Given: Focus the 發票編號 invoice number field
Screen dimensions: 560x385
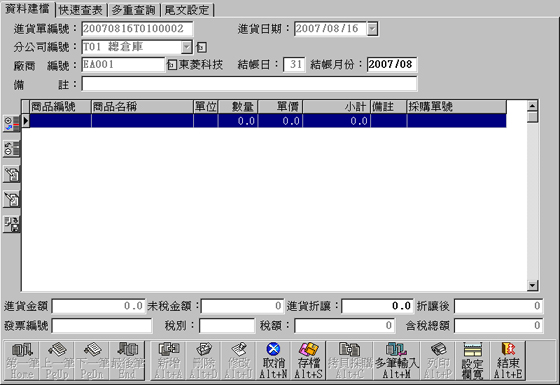Looking at the screenshot, I should 102,326.
